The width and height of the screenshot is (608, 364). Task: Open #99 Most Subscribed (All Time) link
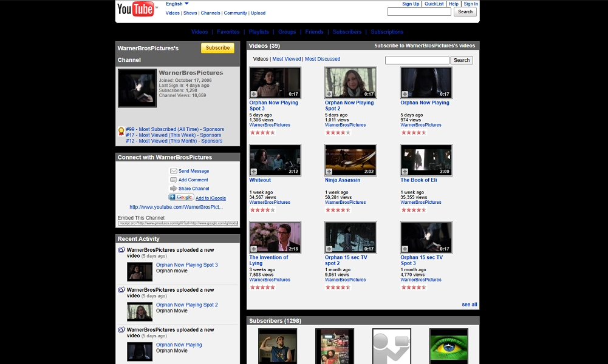[175, 129]
